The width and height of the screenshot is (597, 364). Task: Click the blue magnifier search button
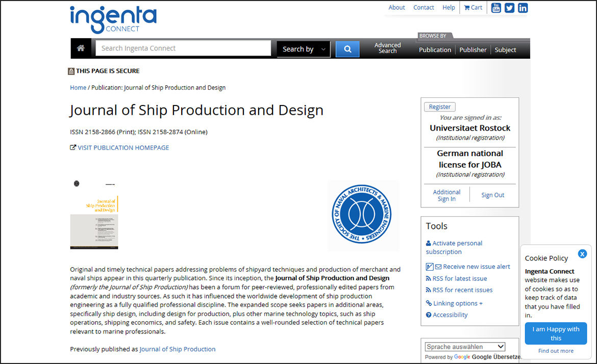347,49
